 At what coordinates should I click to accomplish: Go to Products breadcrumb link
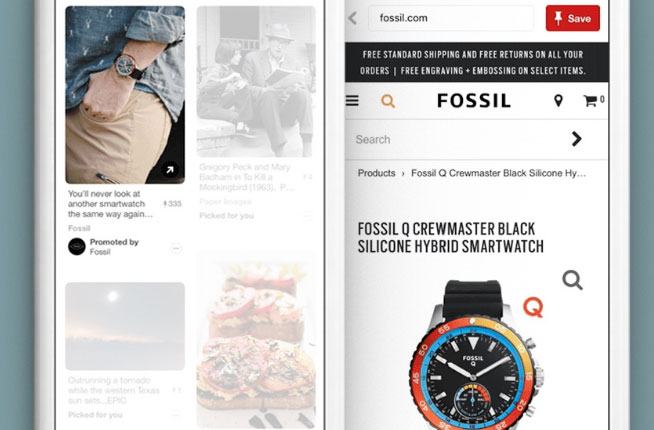376,173
